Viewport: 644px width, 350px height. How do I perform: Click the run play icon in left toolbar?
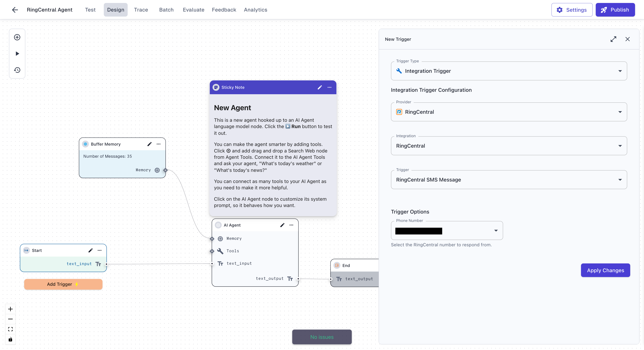[17, 53]
